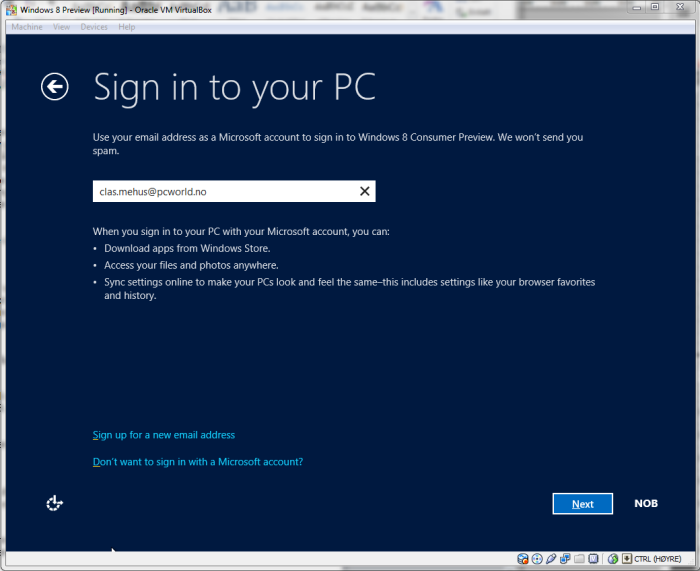The width and height of the screenshot is (700, 571).
Task: Click the VirtualBox USB devices status icon
Action: (x=551, y=558)
